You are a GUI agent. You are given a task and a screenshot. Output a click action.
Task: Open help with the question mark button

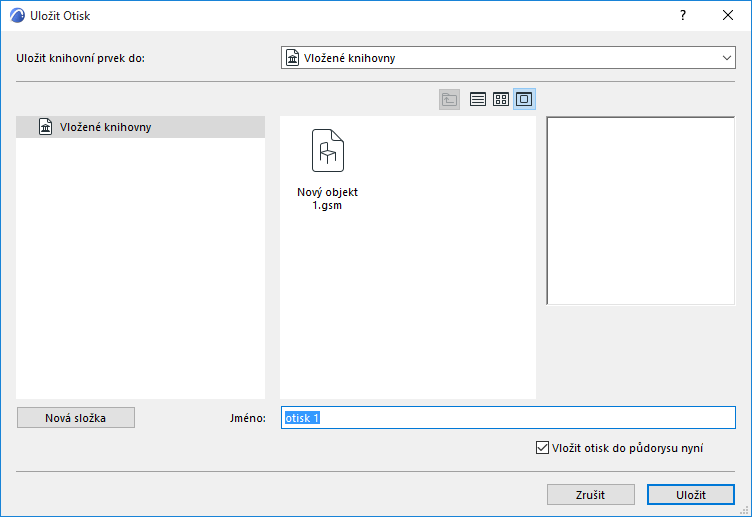coord(682,15)
